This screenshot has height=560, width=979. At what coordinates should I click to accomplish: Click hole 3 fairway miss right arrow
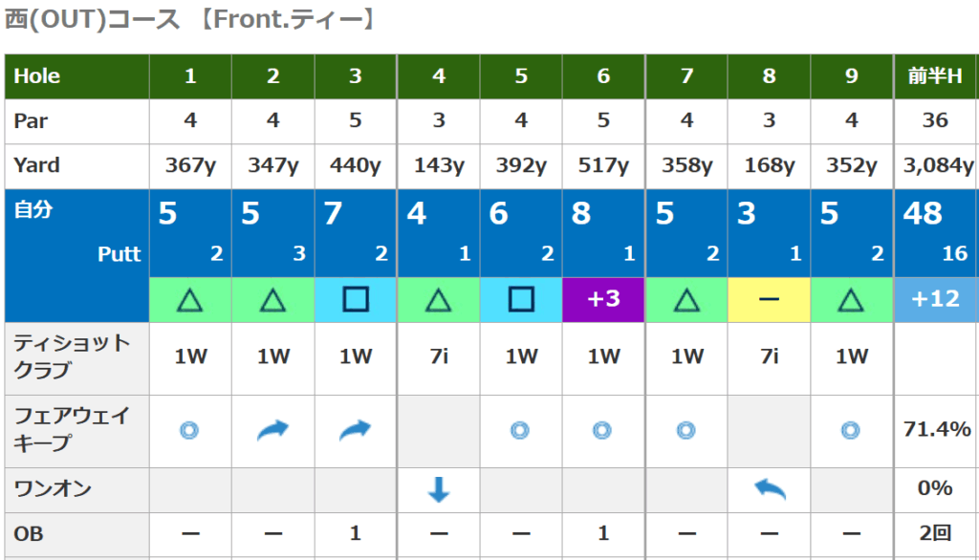pos(356,430)
